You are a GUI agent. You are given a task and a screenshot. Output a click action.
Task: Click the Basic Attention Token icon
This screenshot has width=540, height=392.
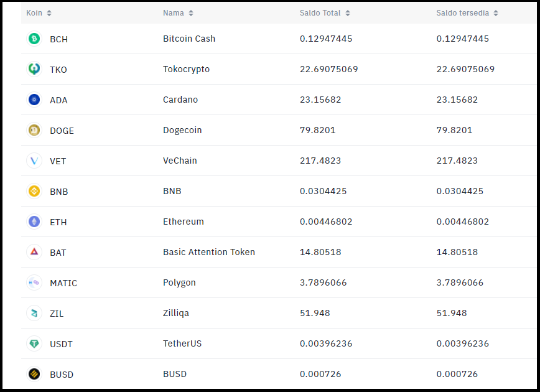(x=34, y=252)
